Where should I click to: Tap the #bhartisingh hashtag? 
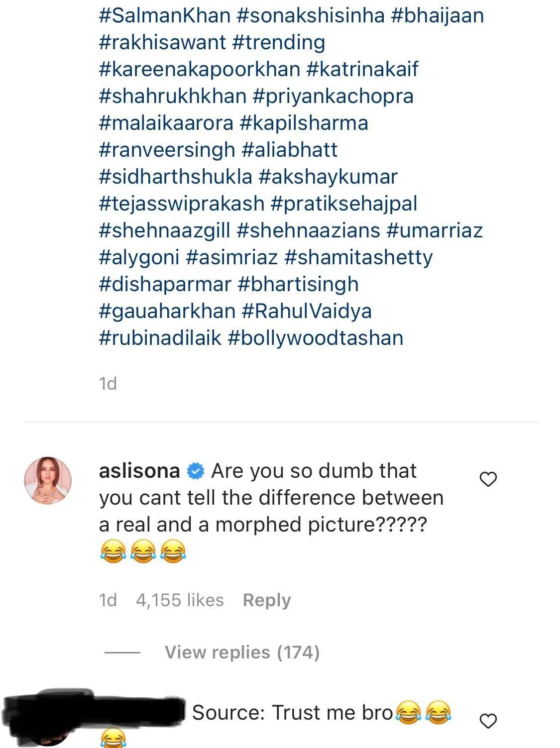point(298,284)
